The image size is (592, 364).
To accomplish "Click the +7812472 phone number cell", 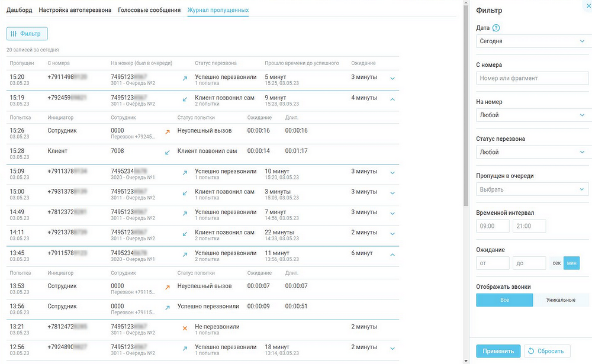I will [67, 327].
